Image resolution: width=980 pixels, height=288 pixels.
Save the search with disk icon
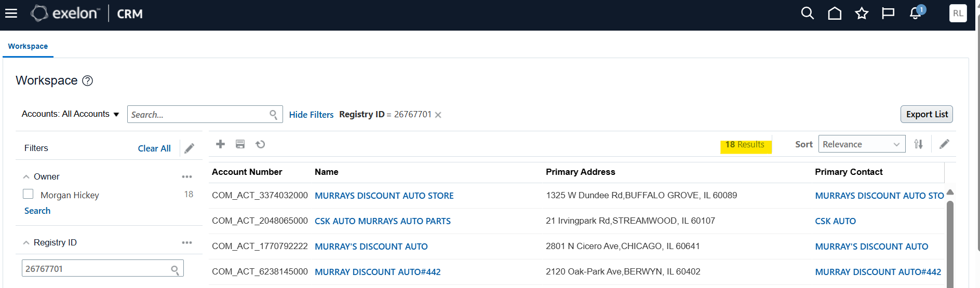click(x=240, y=144)
